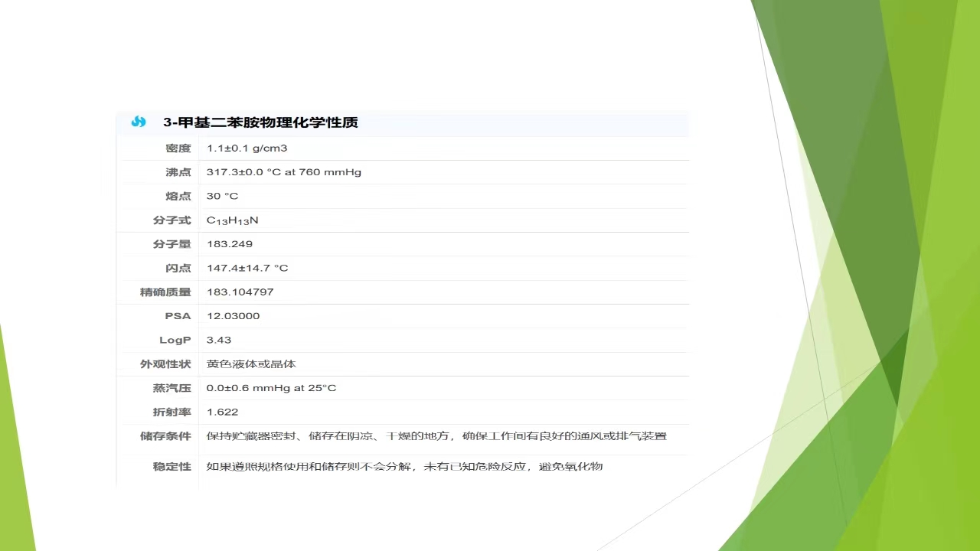Click flash point value 147.4±14.7 °C
The image size is (980, 551).
pyautogui.click(x=247, y=269)
